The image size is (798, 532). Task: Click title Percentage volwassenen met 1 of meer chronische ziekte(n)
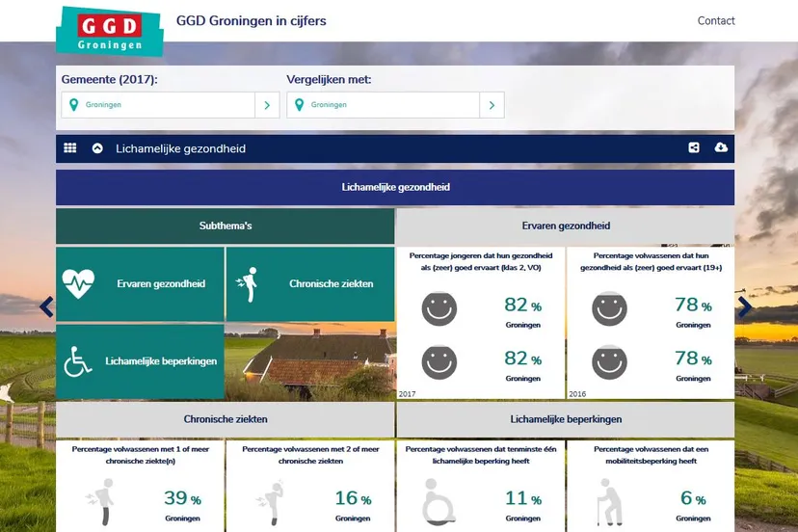140,455
